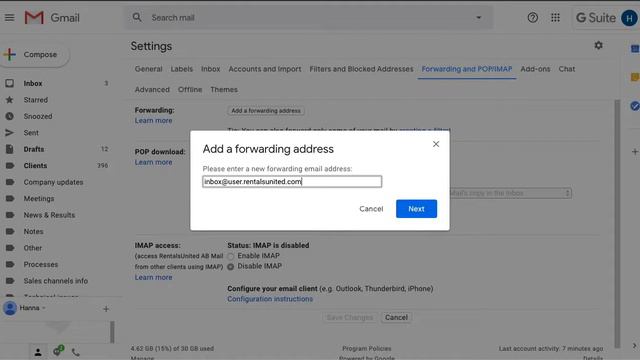Open the Sent folder
640x360 pixels.
pos(31,133)
